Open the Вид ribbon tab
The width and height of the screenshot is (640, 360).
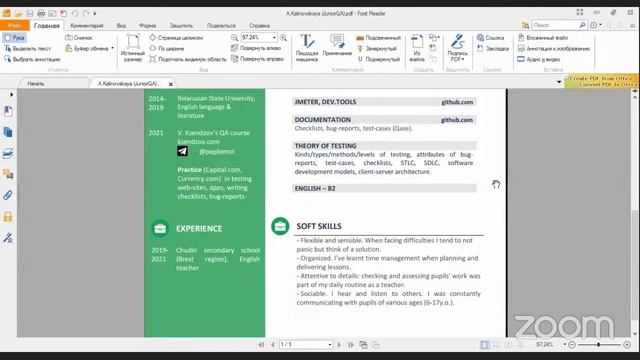(121, 25)
